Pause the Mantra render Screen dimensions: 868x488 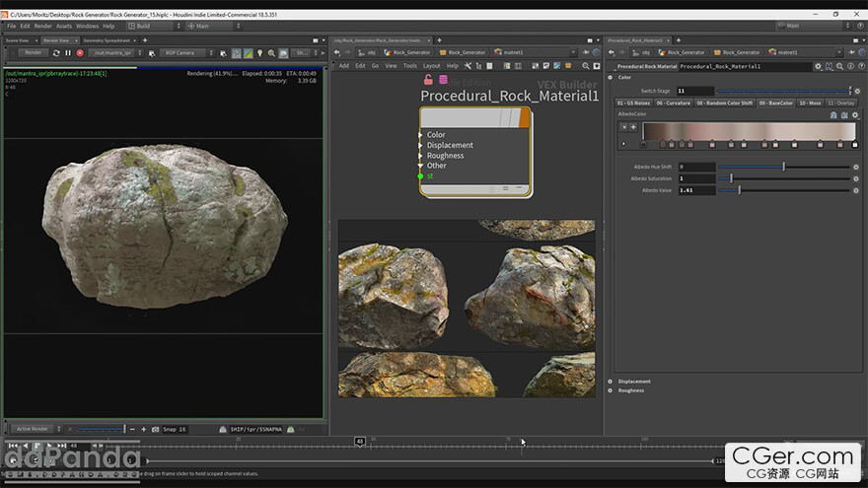pos(68,52)
